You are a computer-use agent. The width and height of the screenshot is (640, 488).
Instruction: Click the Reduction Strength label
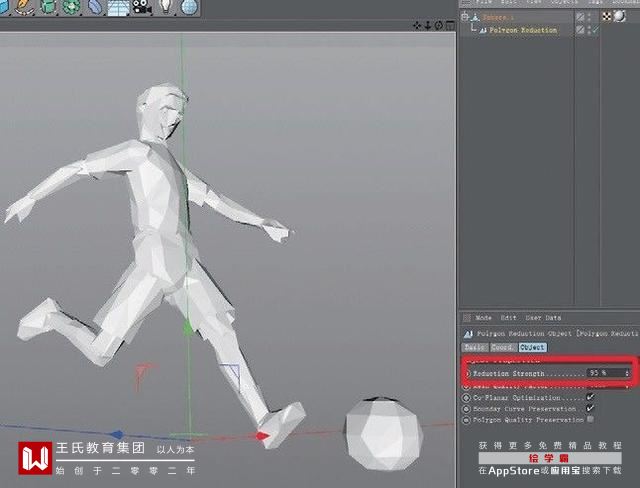(x=509, y=373)
